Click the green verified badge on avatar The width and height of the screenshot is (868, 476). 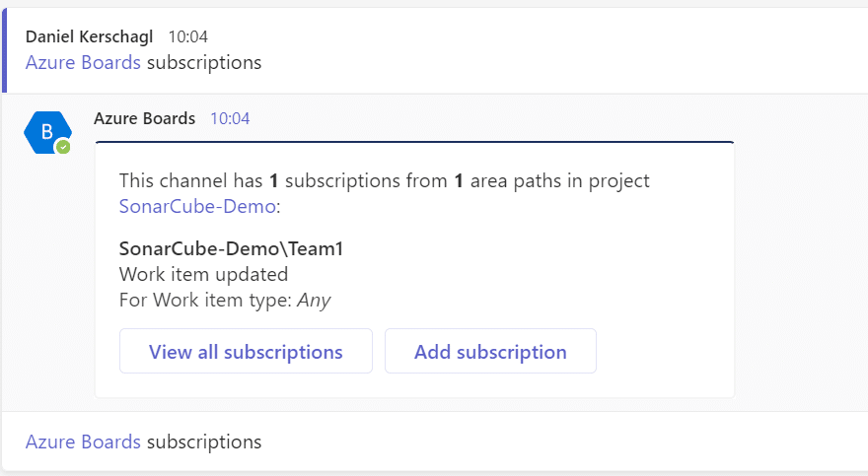click(64, 147)
